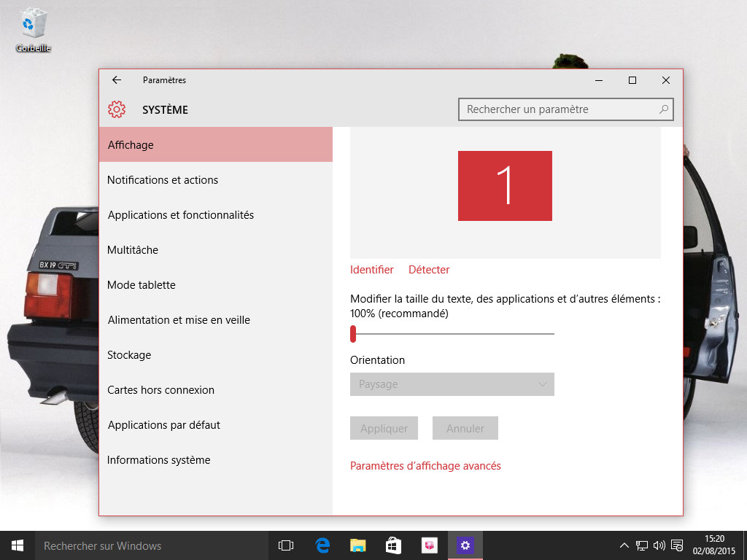Click the Appliquer button
The image size is (747, 560).
tap(384, 428)
